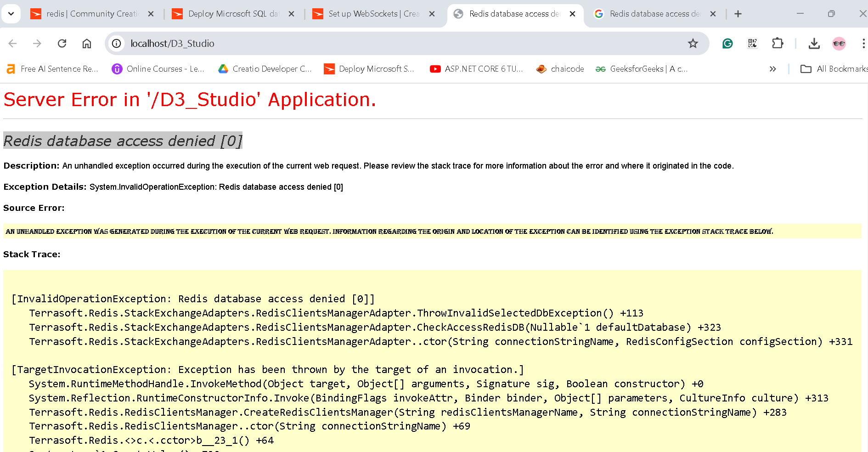Switch to the 'Set up WebSockets' tab
Image resolution: width=868 pixels, height=452 pixels.
coord(374,14)
